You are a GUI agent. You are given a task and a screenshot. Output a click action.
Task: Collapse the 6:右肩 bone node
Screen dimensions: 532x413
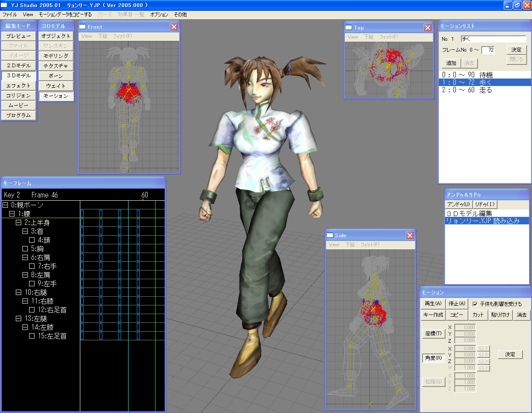point(25,257)
